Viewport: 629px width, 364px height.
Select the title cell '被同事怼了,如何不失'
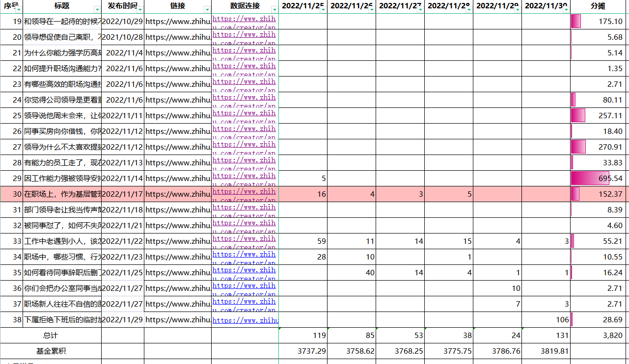tap(62, 226)
